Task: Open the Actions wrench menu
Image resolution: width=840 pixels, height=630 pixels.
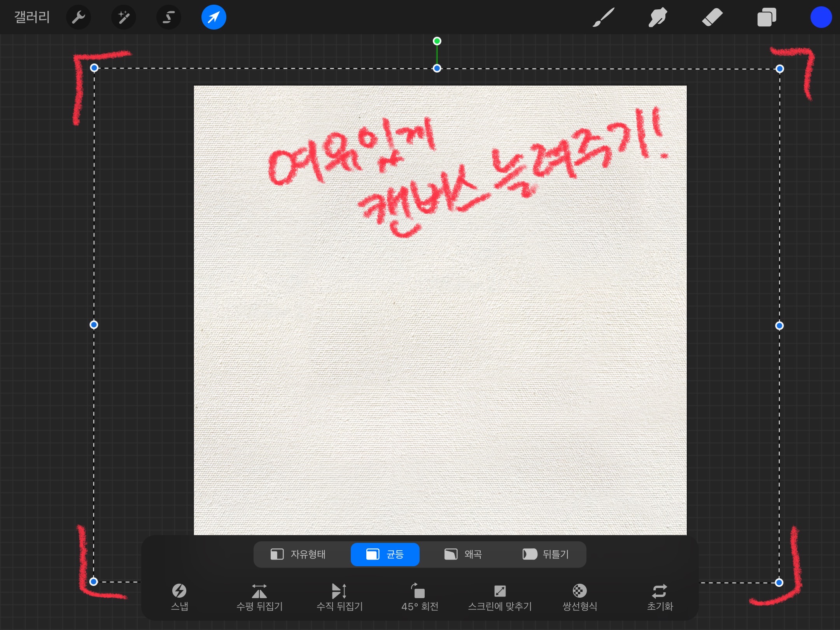Action: click(79, 17)
